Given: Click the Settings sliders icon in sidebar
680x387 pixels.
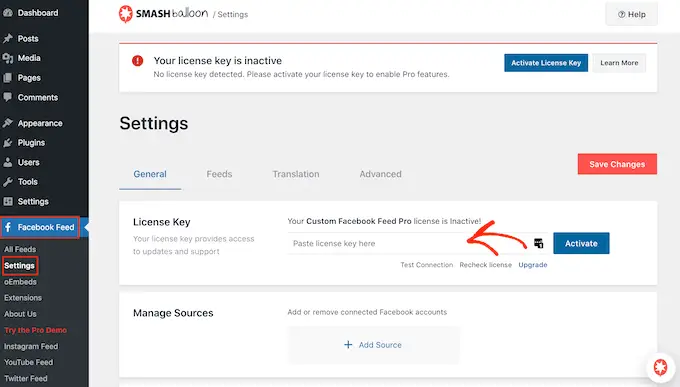Looking at the screenshot, I should point(7,201).
